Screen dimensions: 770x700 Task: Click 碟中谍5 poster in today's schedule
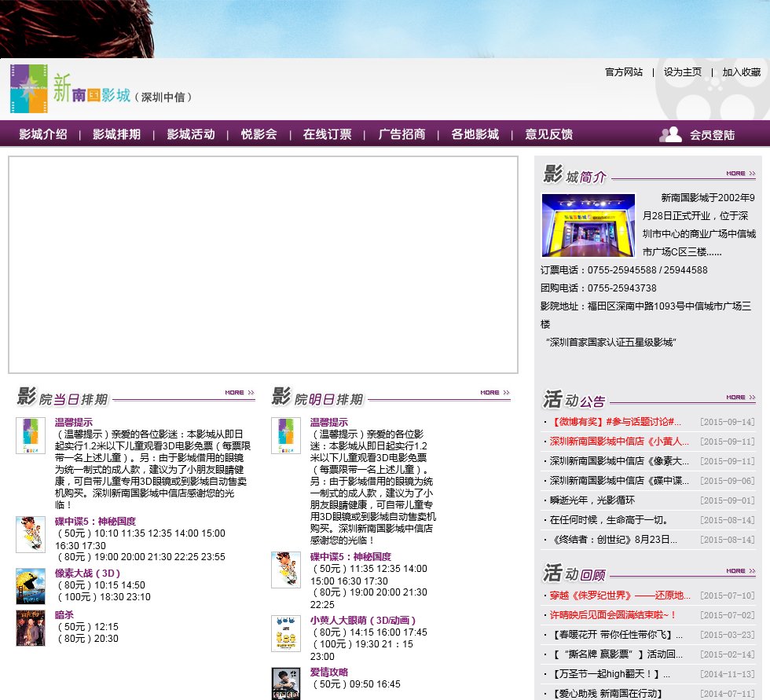click(x=31, y=534)
